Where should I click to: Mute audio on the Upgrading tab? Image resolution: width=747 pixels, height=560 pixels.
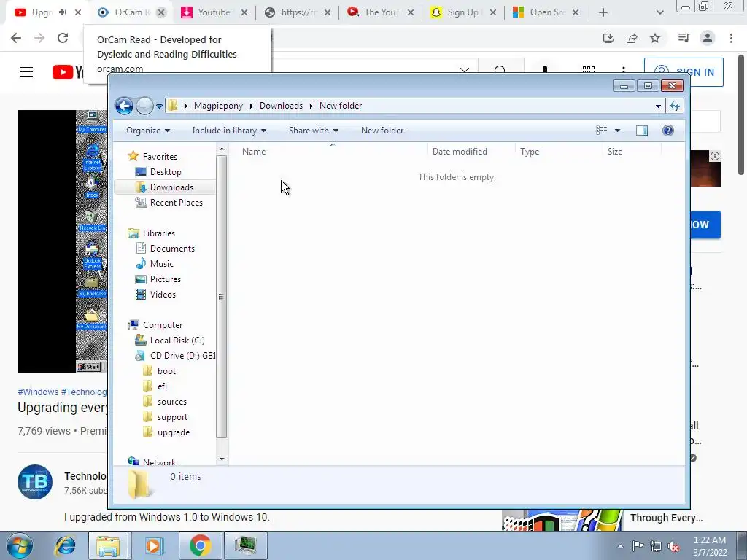[x=63, y=12]
